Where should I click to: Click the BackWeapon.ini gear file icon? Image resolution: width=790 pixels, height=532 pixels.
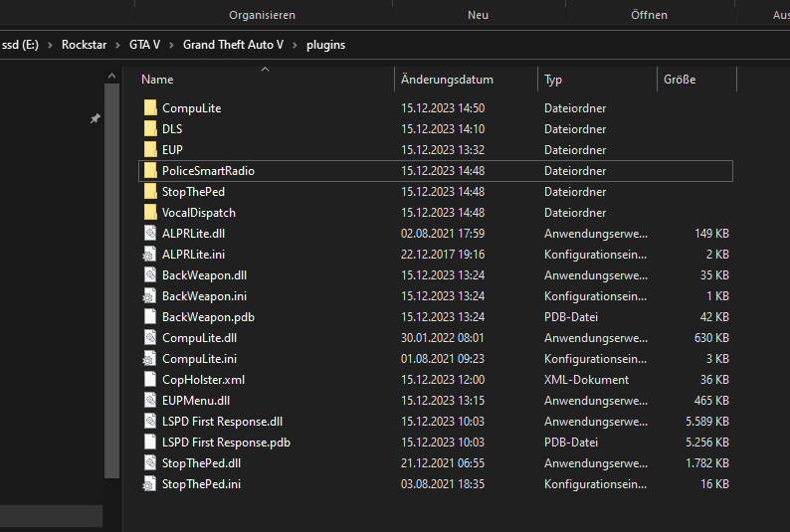click(150, 295)
